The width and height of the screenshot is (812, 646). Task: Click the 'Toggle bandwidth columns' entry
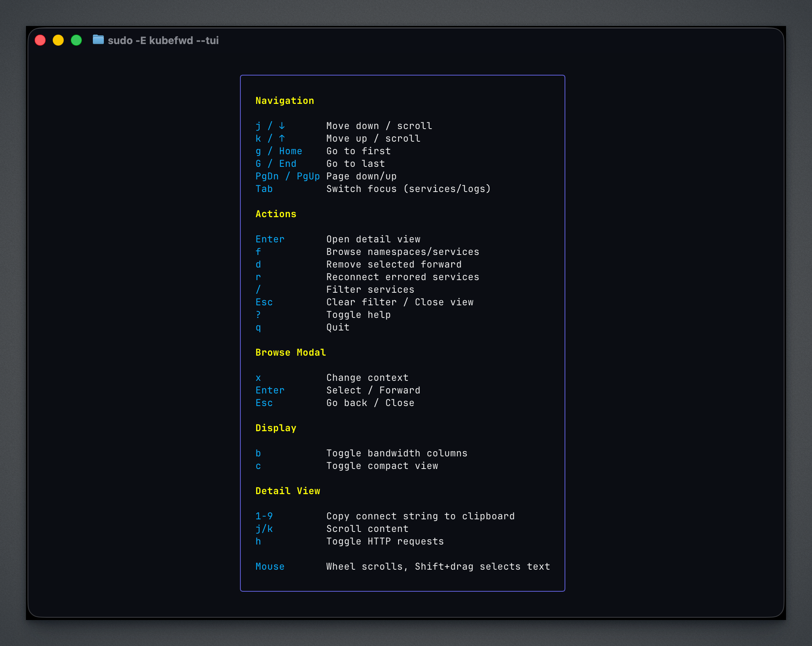397,453
